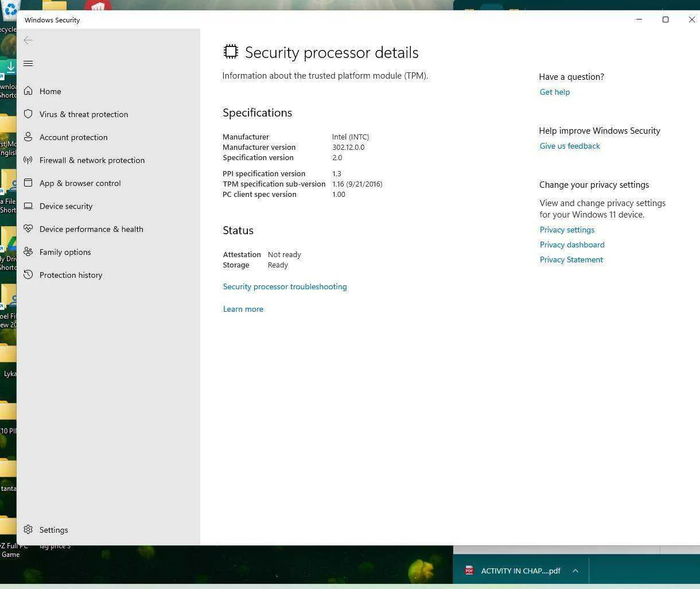Maximize the Windows Security window

(x=666, y=20)
